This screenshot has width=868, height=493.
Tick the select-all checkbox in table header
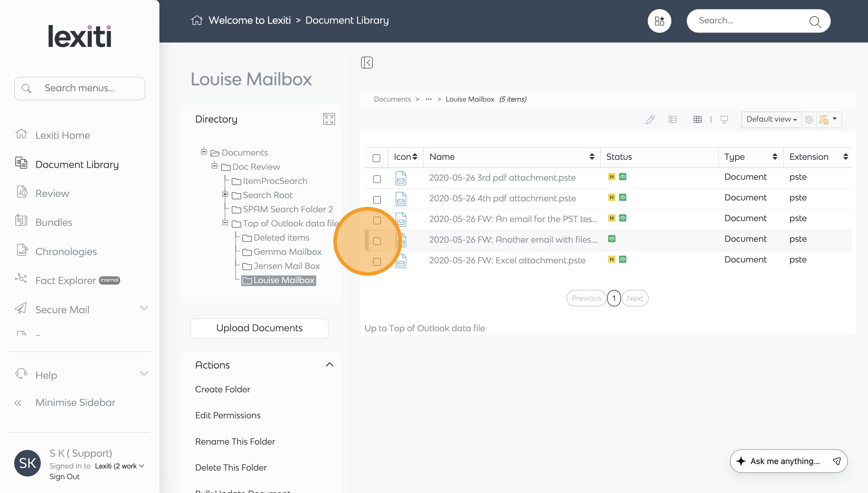[376, 158]
